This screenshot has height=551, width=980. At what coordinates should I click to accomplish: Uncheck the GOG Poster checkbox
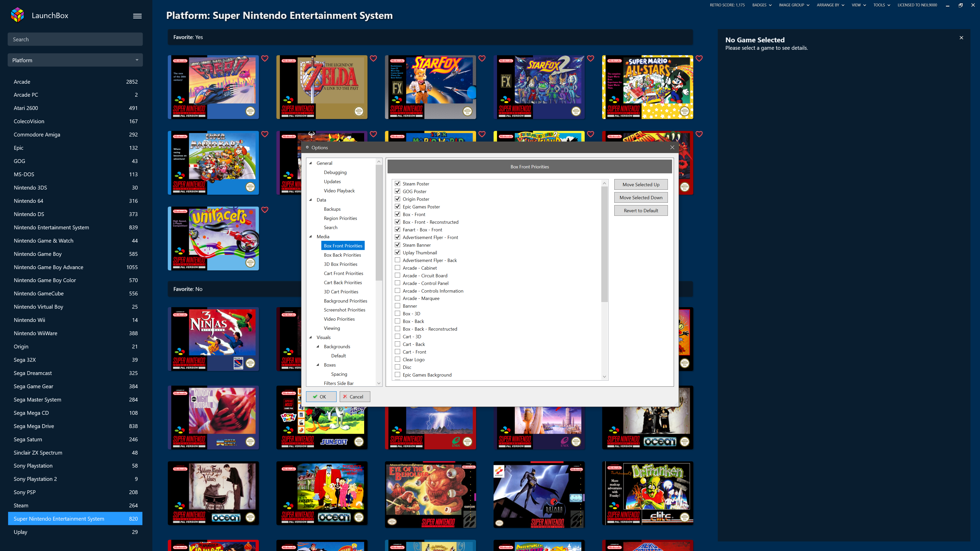tap(397, 191)
